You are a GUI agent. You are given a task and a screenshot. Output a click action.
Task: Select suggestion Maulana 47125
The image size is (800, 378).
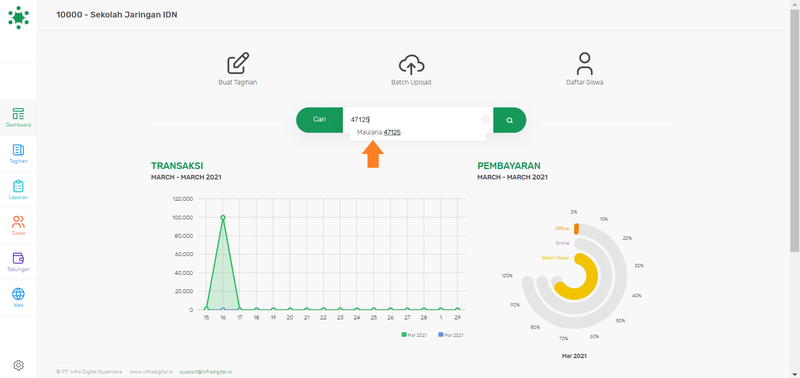pyautogui.click(x=379, y=132)
